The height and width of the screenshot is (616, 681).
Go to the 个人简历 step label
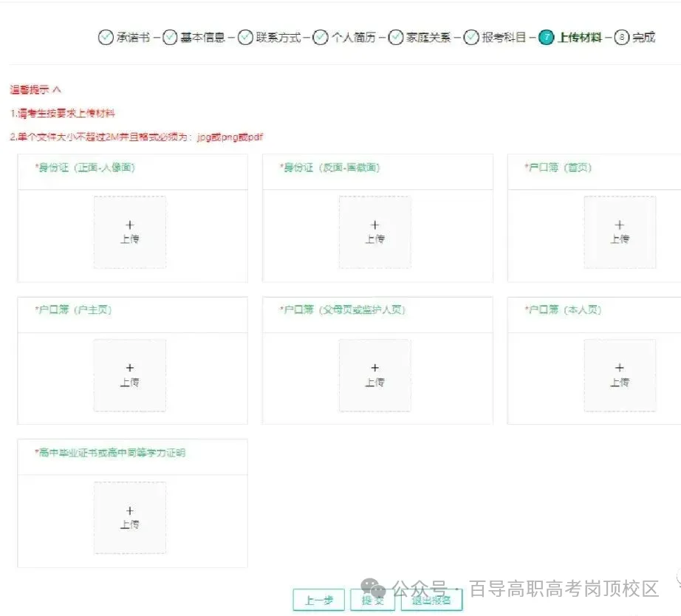click(x=354, y=38)
